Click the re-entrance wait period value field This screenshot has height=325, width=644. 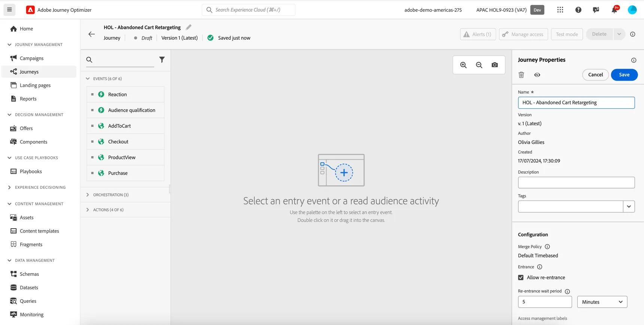click(545, 302)
